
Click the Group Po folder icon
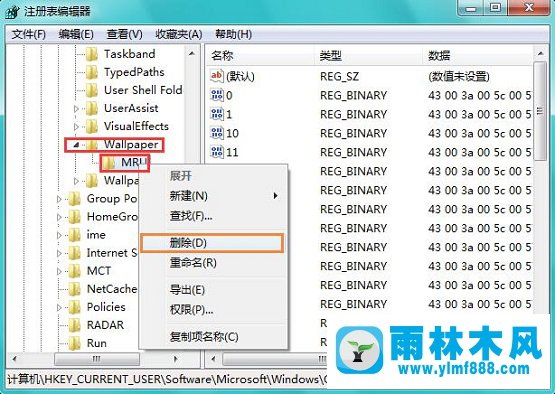coord(74,199)
